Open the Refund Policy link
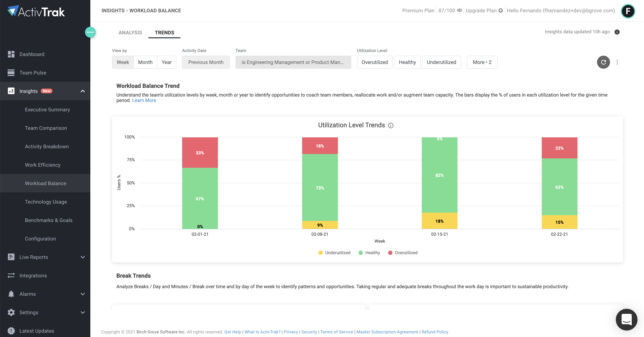Screen dimensions: 644x337 coord(435,332)
